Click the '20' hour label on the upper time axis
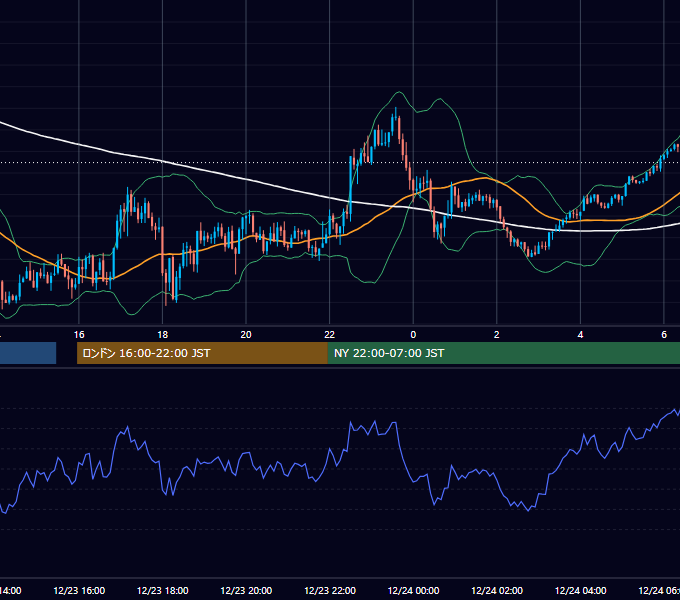The image size is (680, 600). pos(246,335)
